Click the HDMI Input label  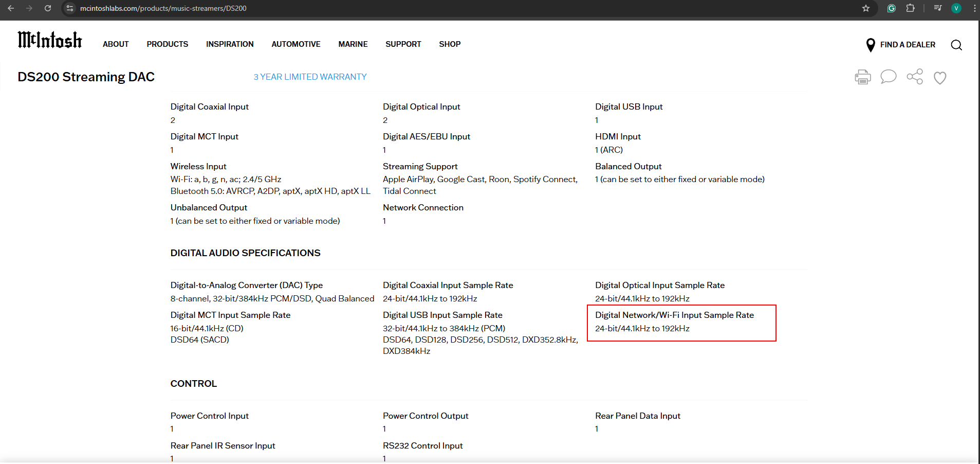click(x=618, y=136)
